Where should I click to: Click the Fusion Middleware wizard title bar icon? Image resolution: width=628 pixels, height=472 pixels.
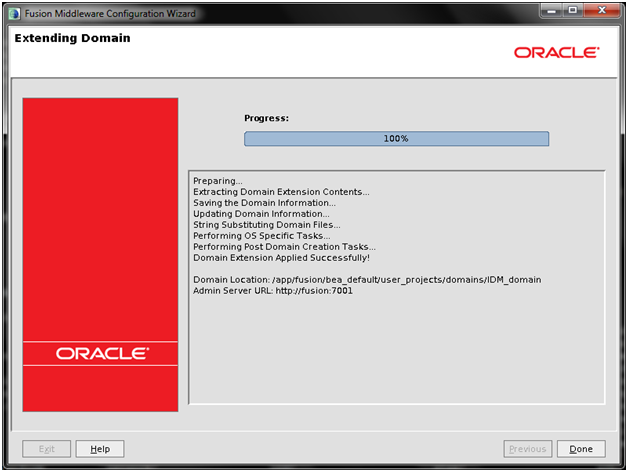tap(14, 14)
